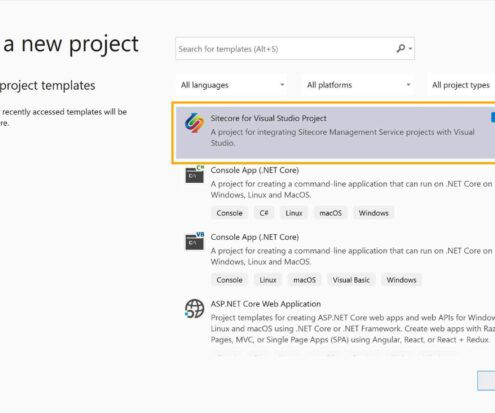Expand the search options arrow
The width and height of the screenshot is (495, 413).
pos(410,49)
